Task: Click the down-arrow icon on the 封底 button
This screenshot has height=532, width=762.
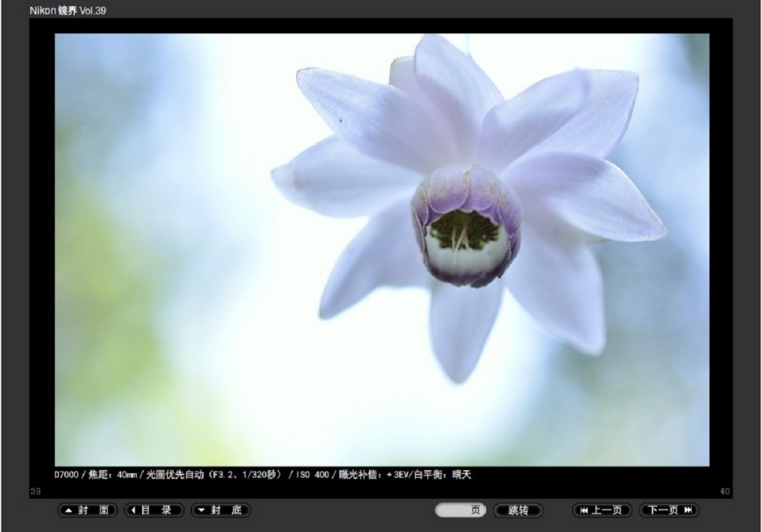Action: [201, 510]
